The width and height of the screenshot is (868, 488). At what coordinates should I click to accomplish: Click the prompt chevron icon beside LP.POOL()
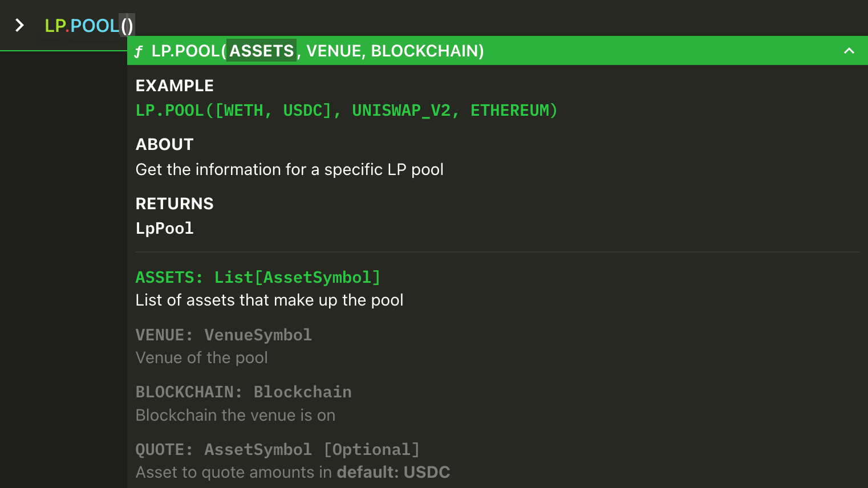tap(19, 25)
